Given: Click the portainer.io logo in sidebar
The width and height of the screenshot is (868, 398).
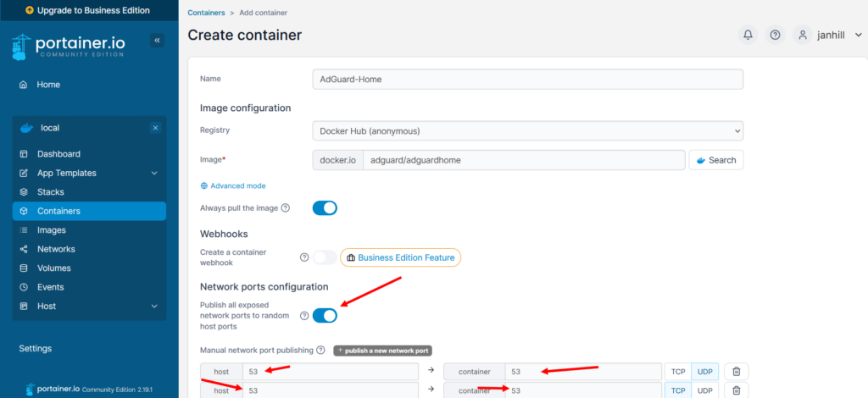Looking at the screenshot, I should pos(68,47).
